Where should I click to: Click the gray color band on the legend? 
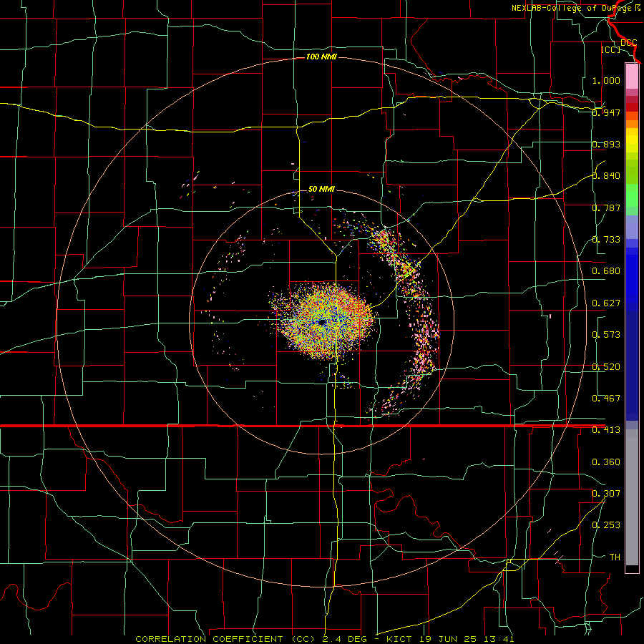[632, 497]
